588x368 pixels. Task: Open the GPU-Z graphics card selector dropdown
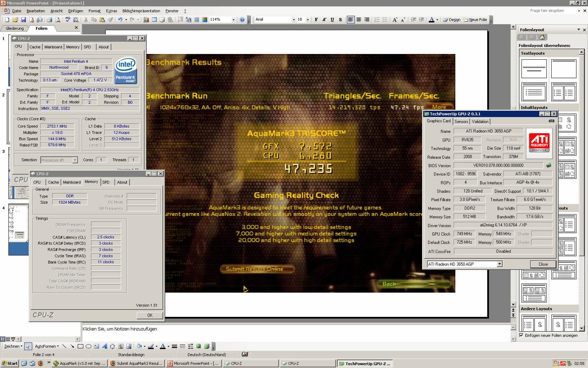[499, 264]
